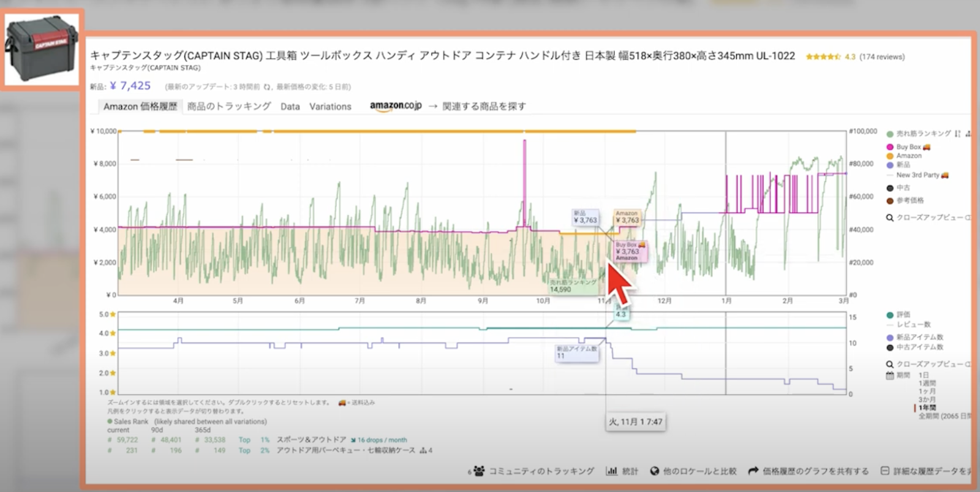Viewport: 980px width, 492px height.
Task: Click the 関連する商品を探す link
Action: pyautogui.click(x=484, y=106)
